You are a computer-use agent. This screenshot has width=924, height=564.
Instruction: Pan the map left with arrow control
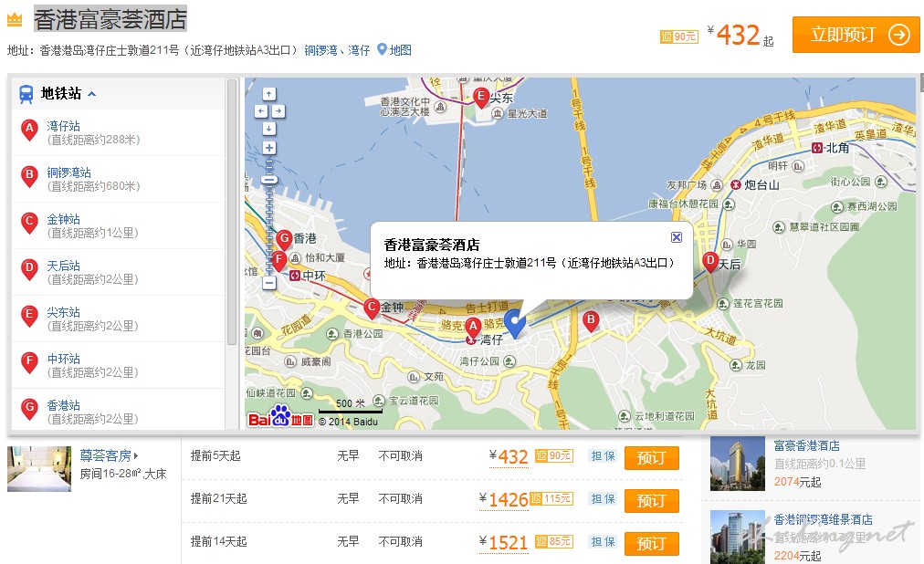(261, 110)
